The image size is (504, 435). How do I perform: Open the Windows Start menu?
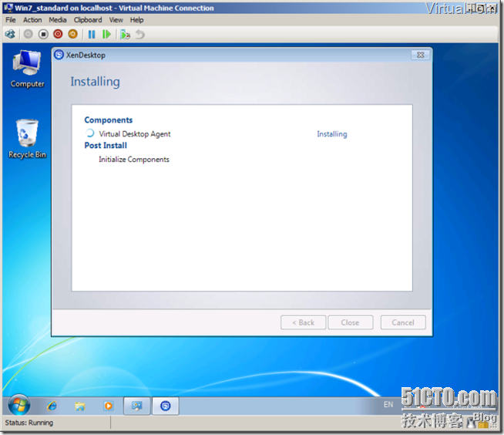[x=19, y=405]
